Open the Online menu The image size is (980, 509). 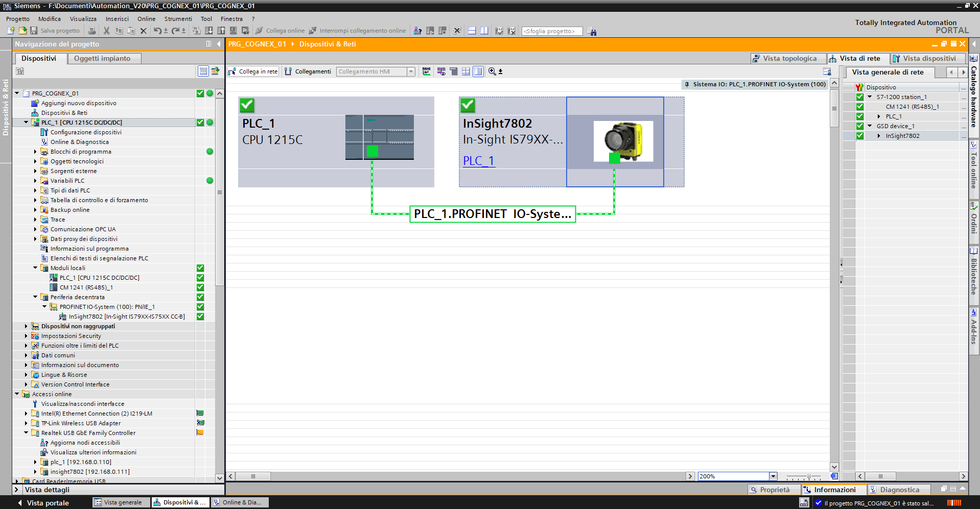click(146, 19)
